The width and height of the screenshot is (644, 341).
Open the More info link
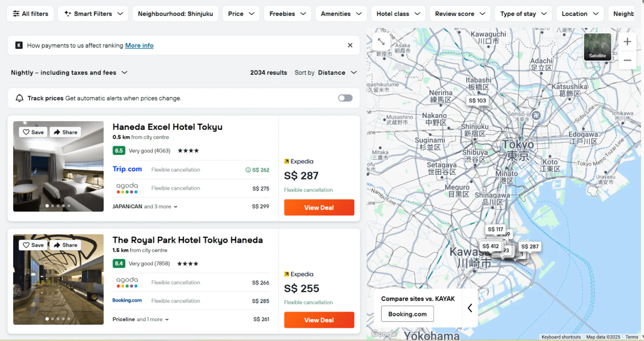point(139,45)
